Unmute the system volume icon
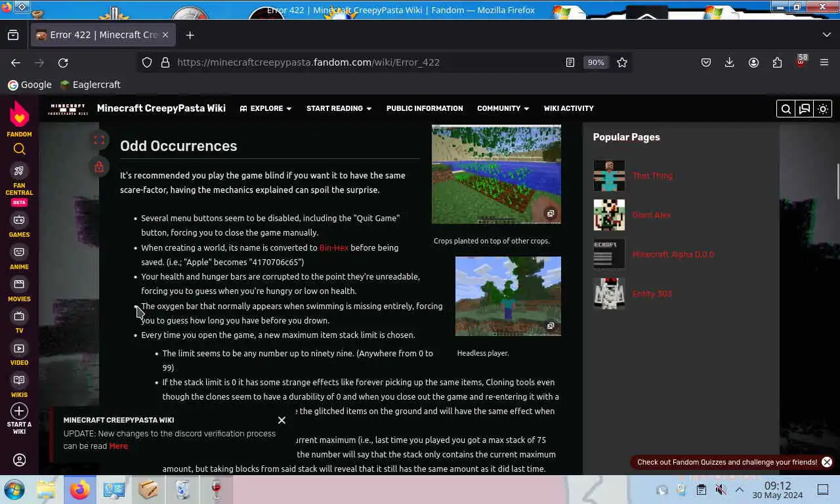Screen dimensions: 840x504 click(721, 490)
